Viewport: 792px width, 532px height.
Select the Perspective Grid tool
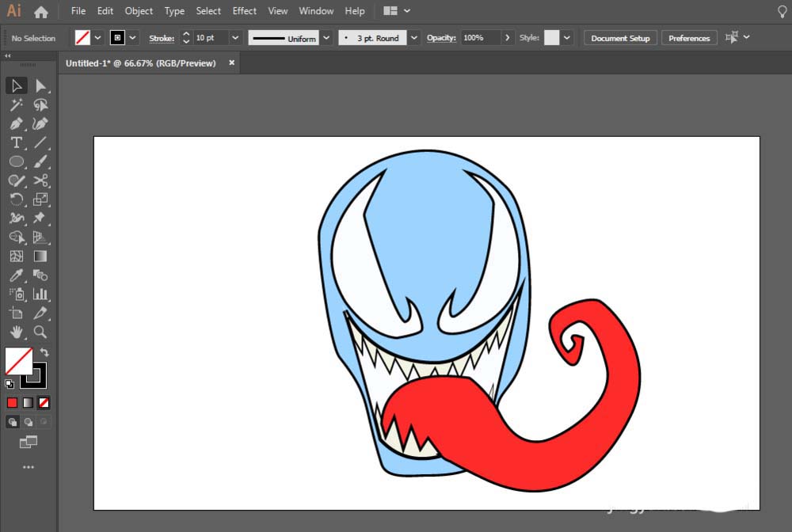[40, 237]
